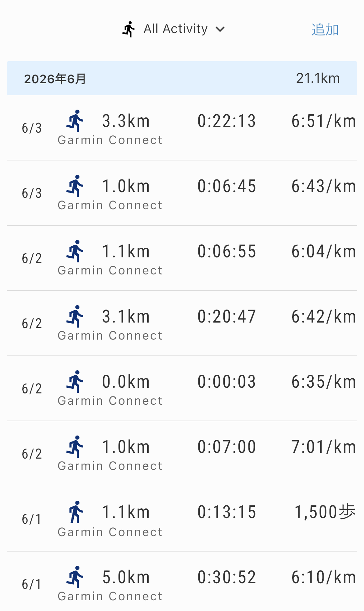
Task: Click run icon of 0.0km activity
Action: [x=75, y=381]
